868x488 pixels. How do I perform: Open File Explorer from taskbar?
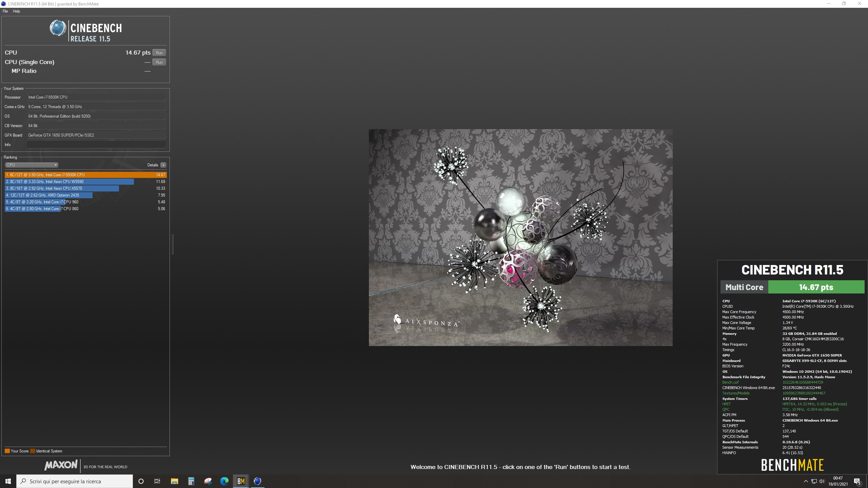[x=174, y=481]
